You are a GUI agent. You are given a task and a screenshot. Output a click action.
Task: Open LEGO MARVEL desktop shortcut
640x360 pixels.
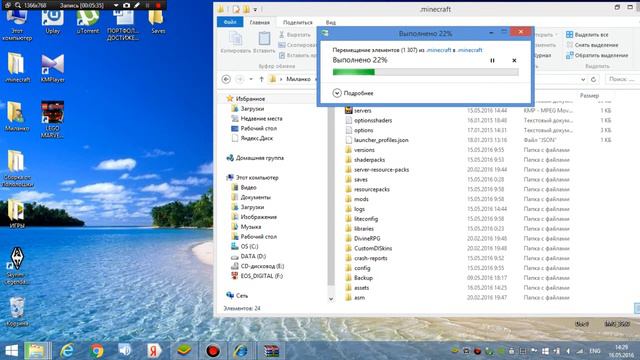point(52,119)
